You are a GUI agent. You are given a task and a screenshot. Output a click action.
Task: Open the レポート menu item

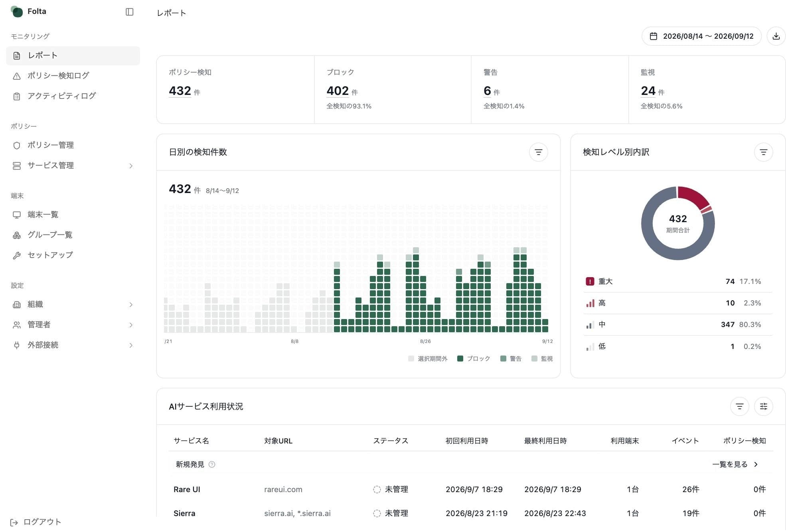coord(73,55)
